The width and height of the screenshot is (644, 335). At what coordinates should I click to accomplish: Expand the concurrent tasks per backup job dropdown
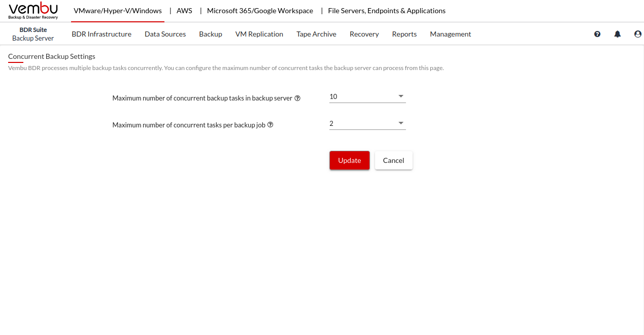pyautogui.click(x=367, y=123)
